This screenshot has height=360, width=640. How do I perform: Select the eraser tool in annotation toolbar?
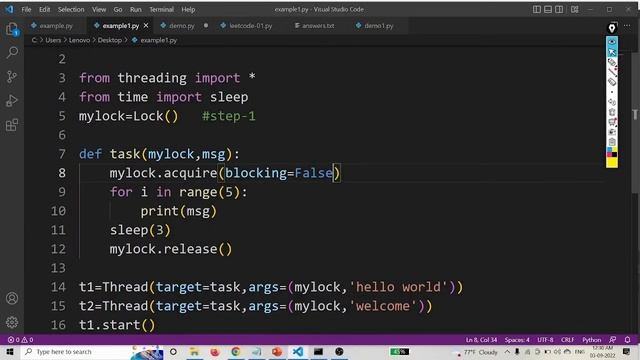612,82
